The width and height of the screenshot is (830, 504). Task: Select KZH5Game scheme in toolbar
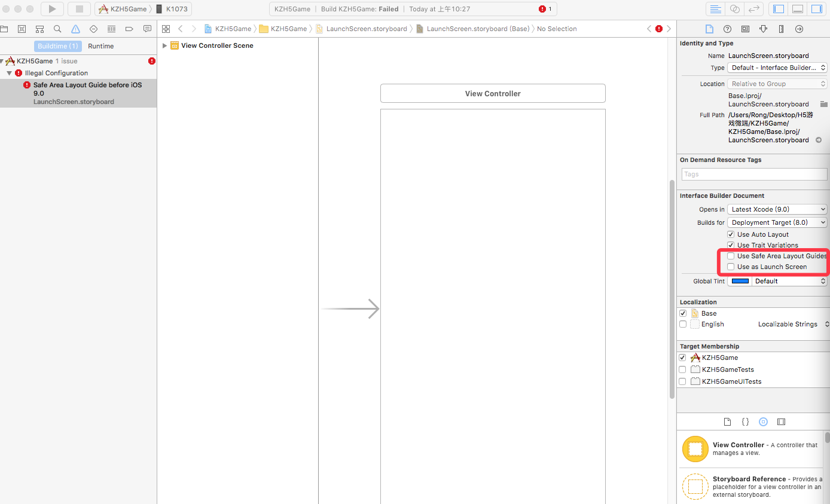(122, 9)
